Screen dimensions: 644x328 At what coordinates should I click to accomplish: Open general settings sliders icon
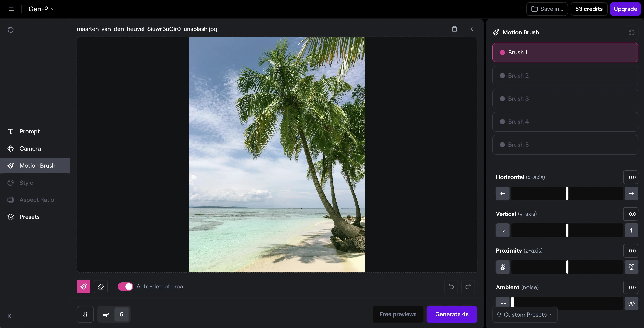tap(85, 314)
